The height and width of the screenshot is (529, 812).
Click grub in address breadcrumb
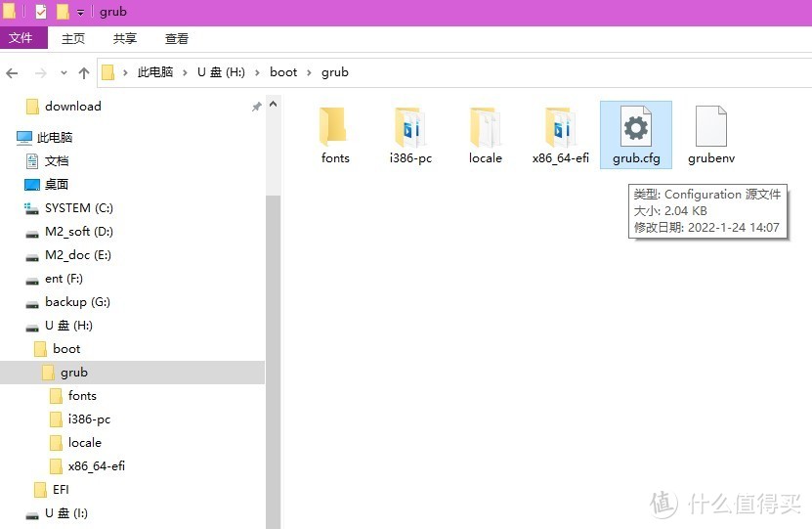(x=334, y=72)
